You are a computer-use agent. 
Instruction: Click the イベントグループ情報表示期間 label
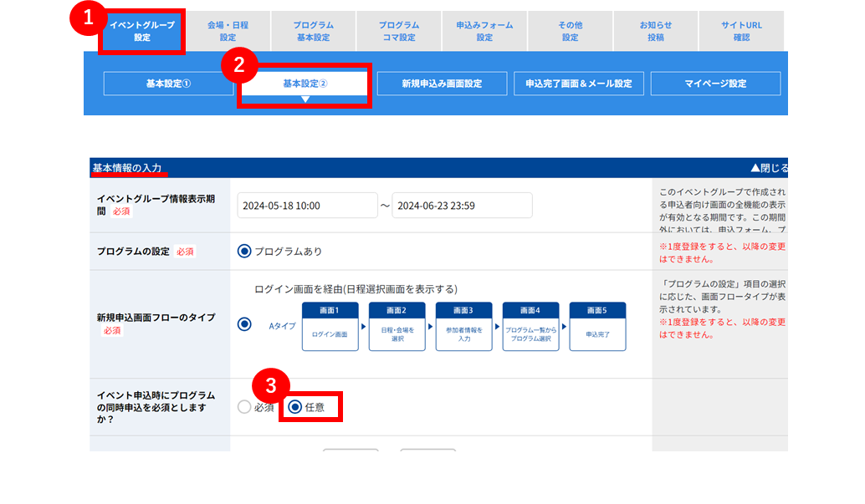coord(156,205)
